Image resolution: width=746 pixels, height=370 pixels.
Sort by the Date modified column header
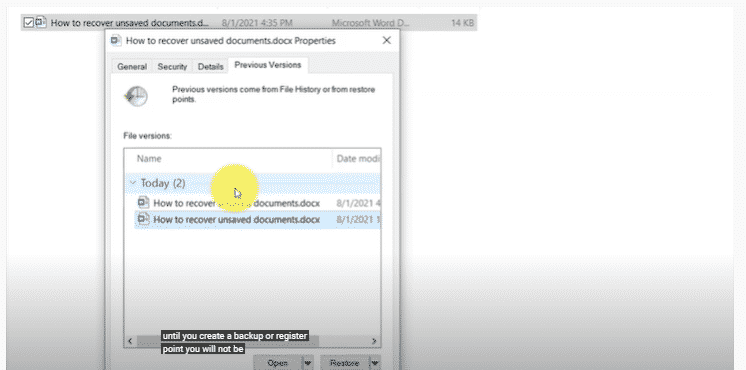coord(357,159)
